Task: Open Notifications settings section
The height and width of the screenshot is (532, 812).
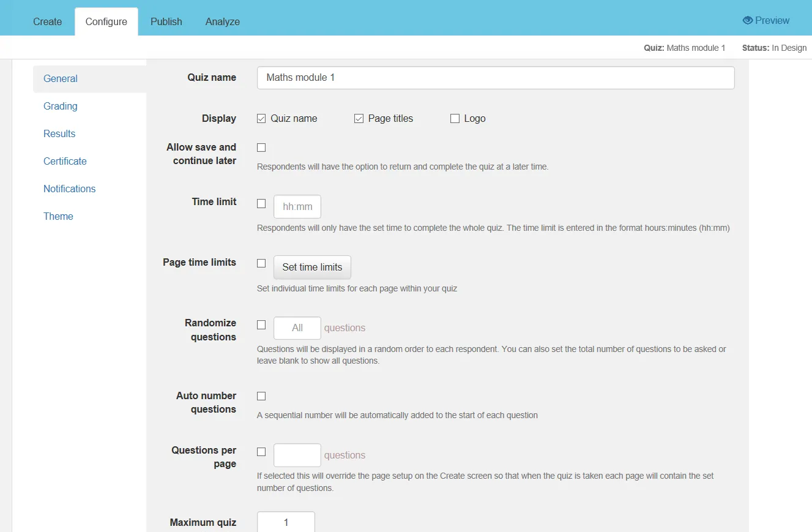Action: (69, 189)
